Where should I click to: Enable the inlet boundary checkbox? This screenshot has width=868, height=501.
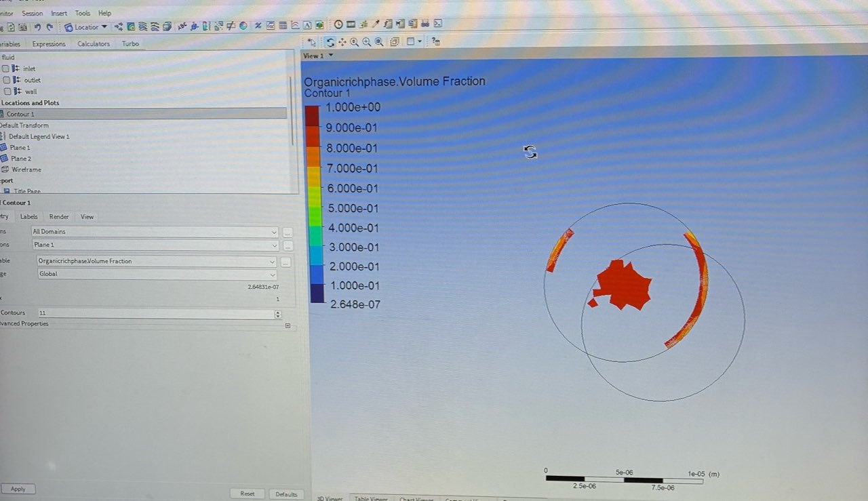6,68
